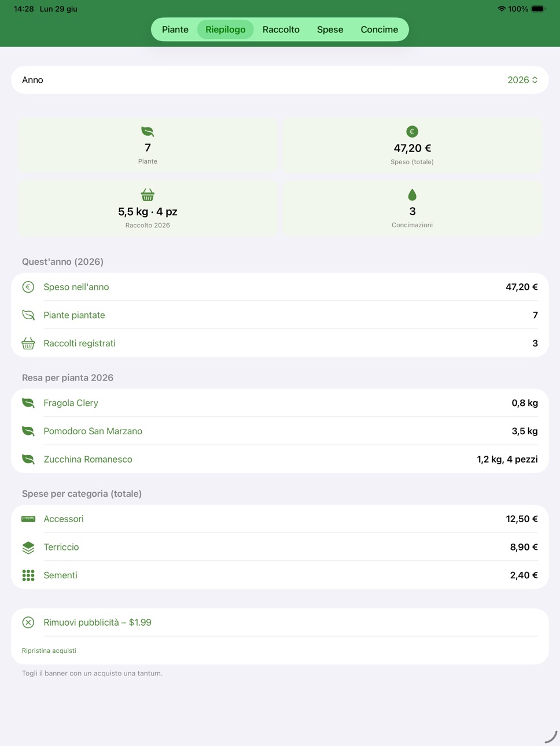The height and width of the screenshot is (746, 560).
Task: Click seeds grid icon beside Sementi
Action: (x=28, y=575)
